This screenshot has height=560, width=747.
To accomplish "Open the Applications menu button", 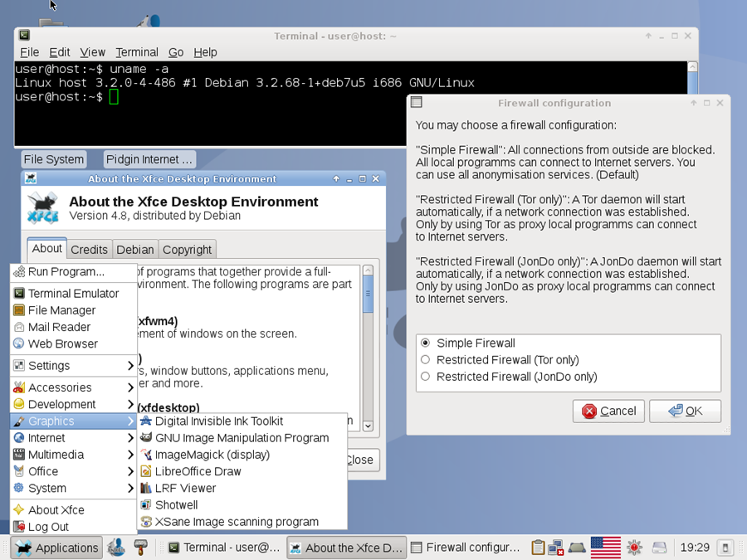I will coord(56,548).
